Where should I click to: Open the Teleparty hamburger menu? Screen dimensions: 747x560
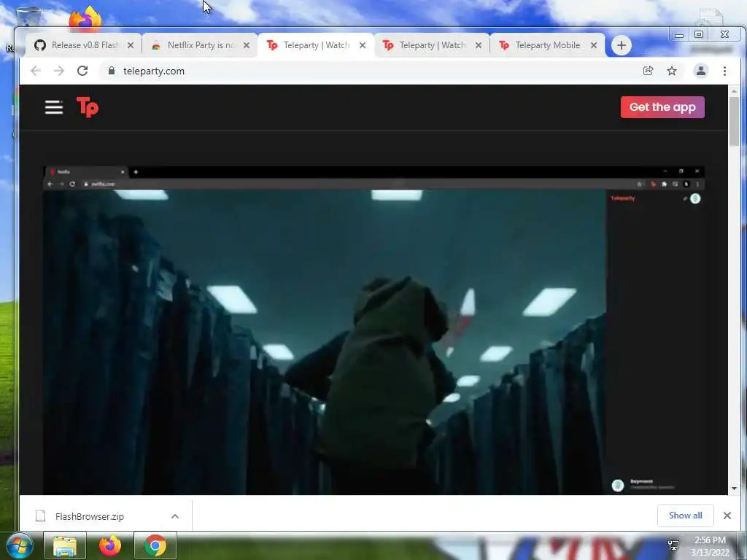[x=54, y=107]
